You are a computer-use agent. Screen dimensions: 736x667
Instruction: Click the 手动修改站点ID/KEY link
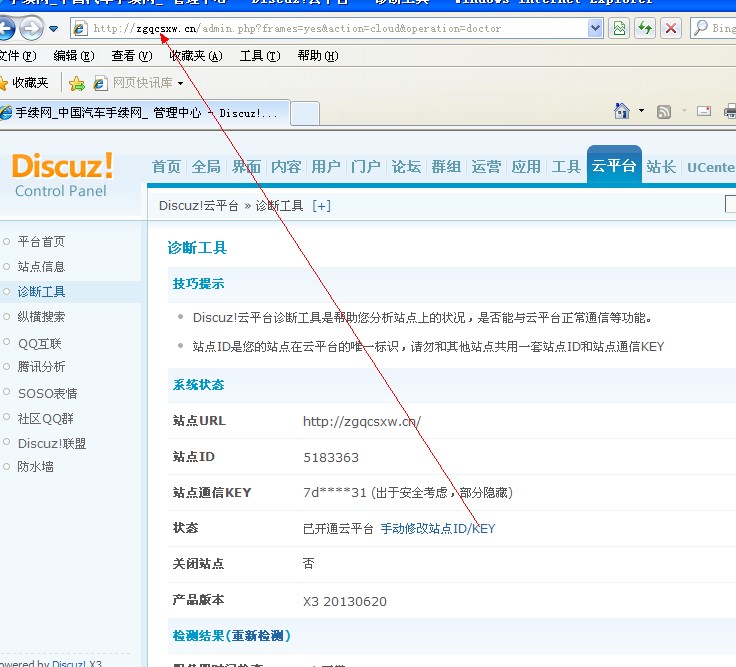437,529
